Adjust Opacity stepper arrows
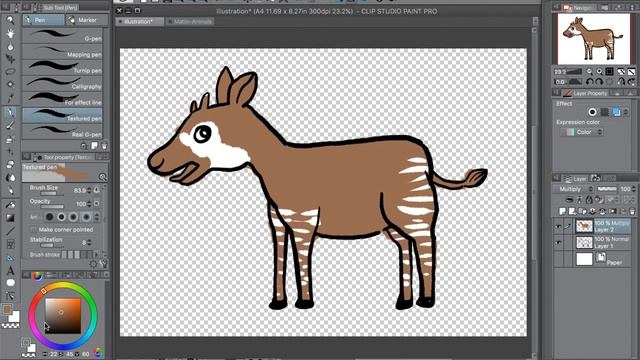The image size is (640, 360). coord(89,204)
